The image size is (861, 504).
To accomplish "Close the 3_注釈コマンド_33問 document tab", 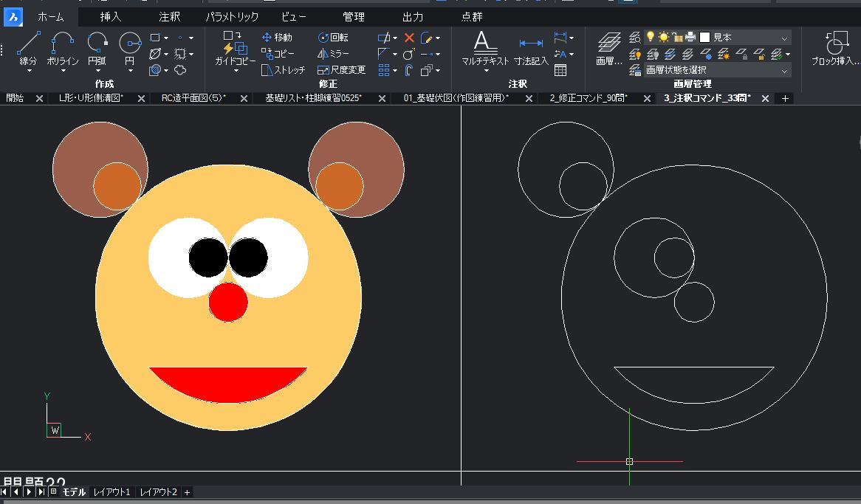I will point(765,99).
